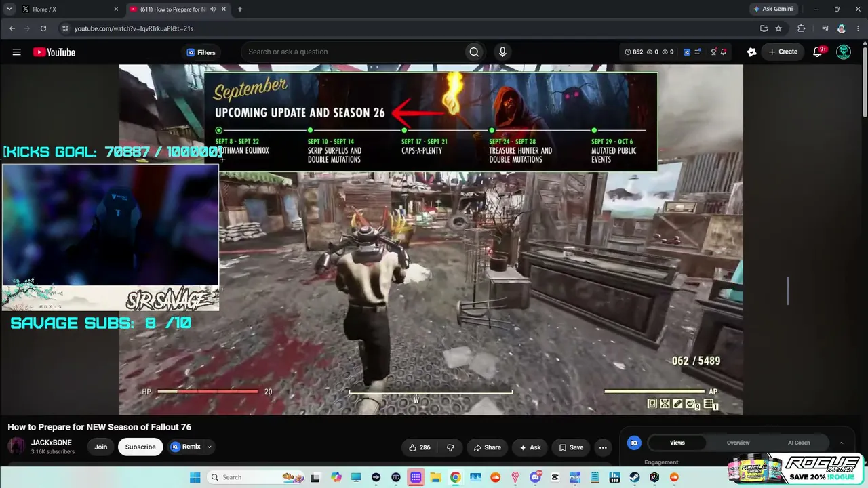
Task: Dislike the video
Action: click(450, 447)
